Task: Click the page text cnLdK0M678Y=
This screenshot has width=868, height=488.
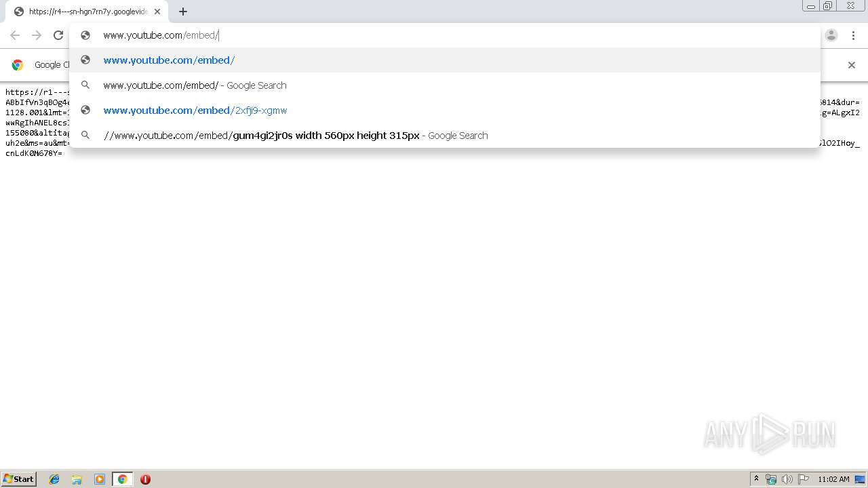Action: [x=34, y=153]
